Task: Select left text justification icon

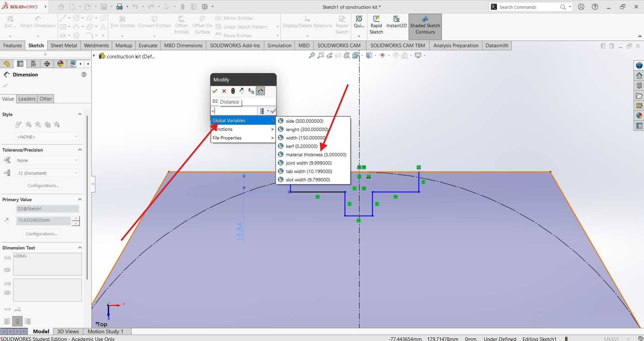Action: tap(7, 322)
